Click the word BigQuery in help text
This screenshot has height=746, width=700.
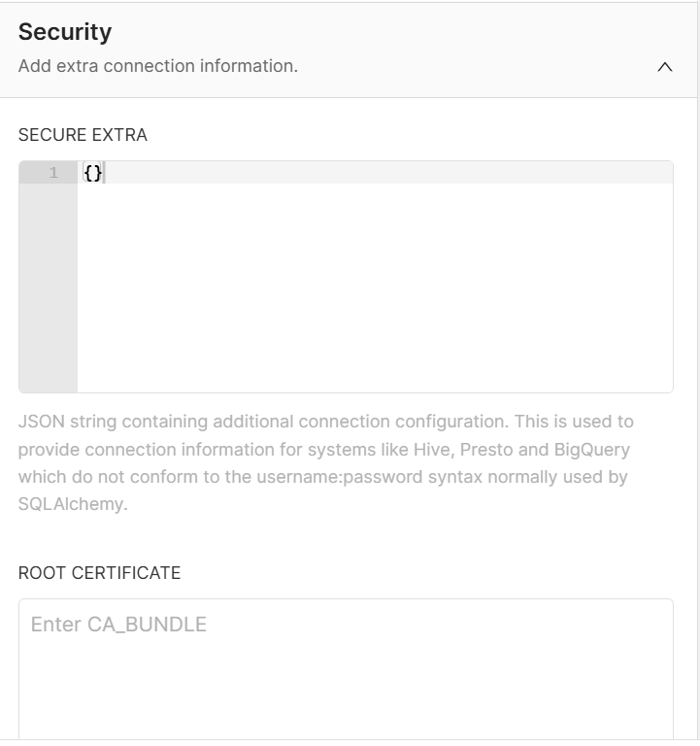click(591, 450)
